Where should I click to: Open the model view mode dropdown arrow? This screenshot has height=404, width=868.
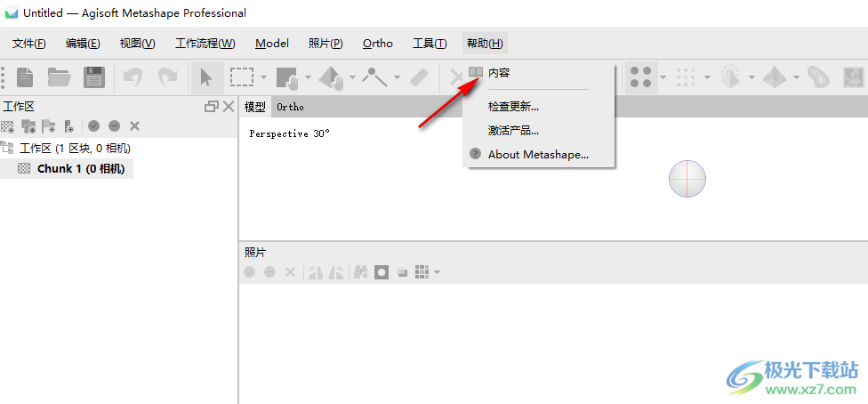[751, 77]
